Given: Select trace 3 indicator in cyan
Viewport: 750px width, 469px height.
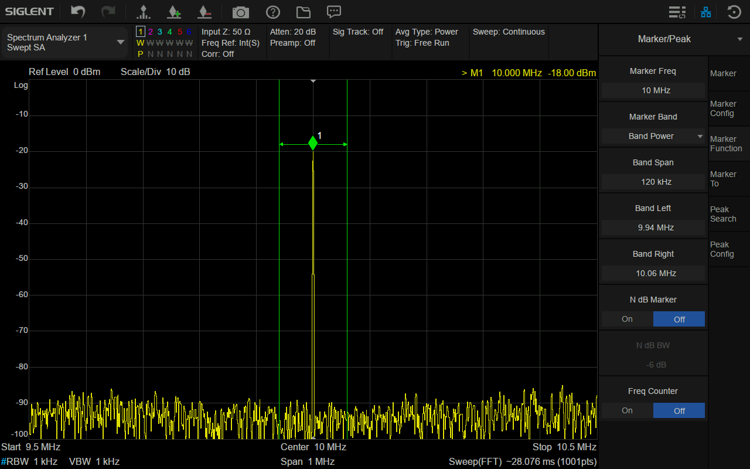Looking at the screenshot, I should [x=160, y=32].
